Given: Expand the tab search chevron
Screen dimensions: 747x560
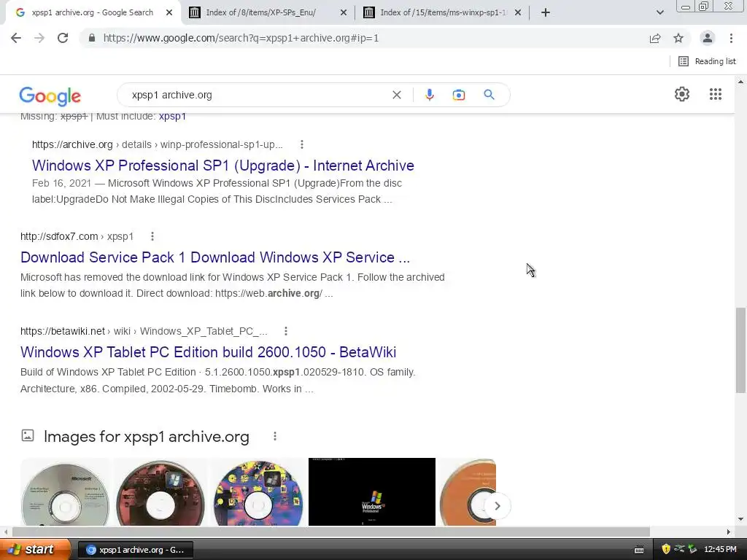Looking at the screenshot, I should pos(659,12).
